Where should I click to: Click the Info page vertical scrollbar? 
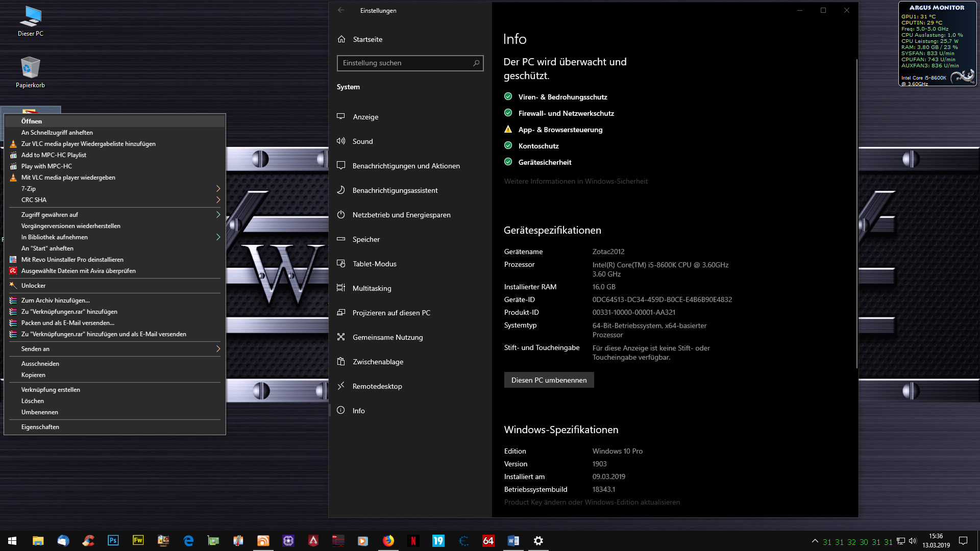[856, 214]
